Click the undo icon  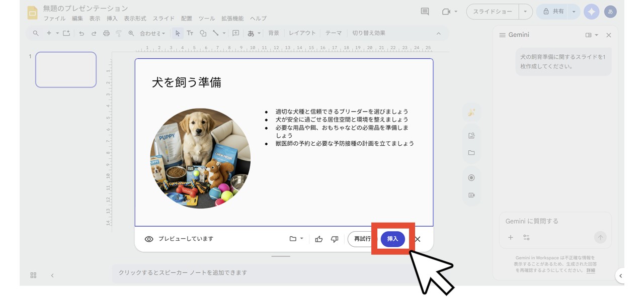pyautogui.click(x=81, y=33)
